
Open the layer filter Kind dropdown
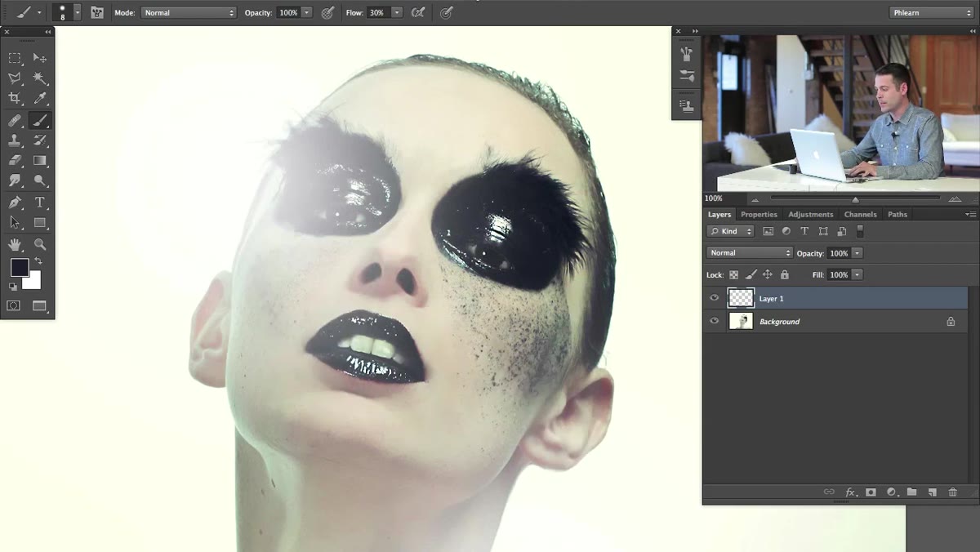click(x=730, y=231)
